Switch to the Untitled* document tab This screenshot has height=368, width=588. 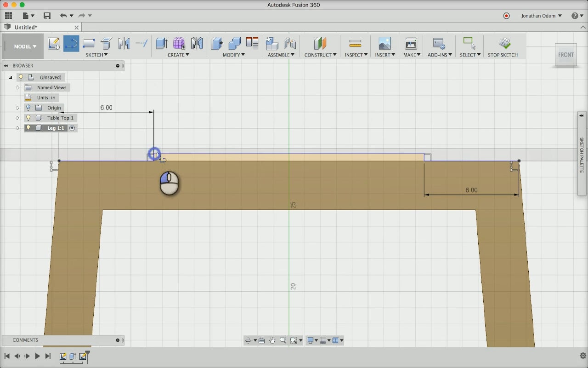coord(26,27)
